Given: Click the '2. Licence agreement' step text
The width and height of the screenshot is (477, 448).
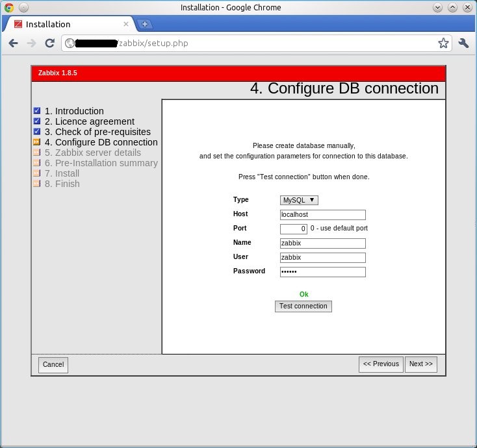Looking at the screenshot, I should point(90,121).
